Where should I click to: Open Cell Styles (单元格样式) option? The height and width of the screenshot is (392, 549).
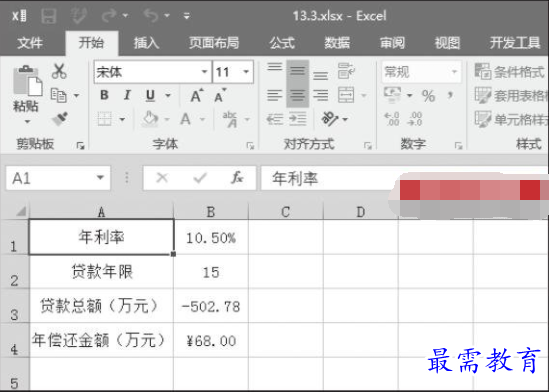(512, 119)
